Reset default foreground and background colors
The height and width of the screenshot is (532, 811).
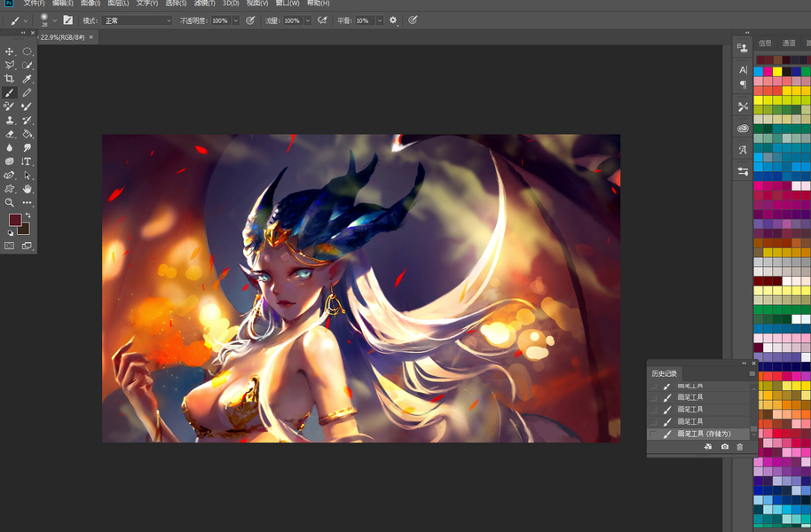(11, 233)
